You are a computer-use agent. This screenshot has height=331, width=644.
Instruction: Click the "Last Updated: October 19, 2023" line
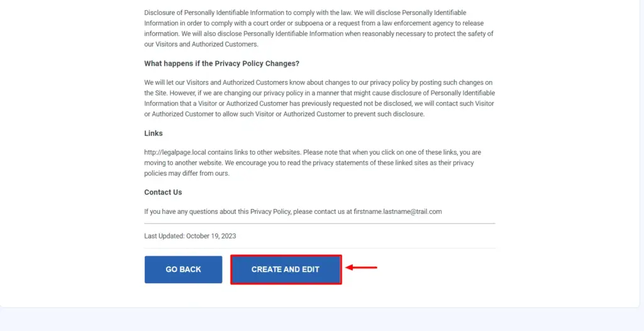click(x=190, y=236)
